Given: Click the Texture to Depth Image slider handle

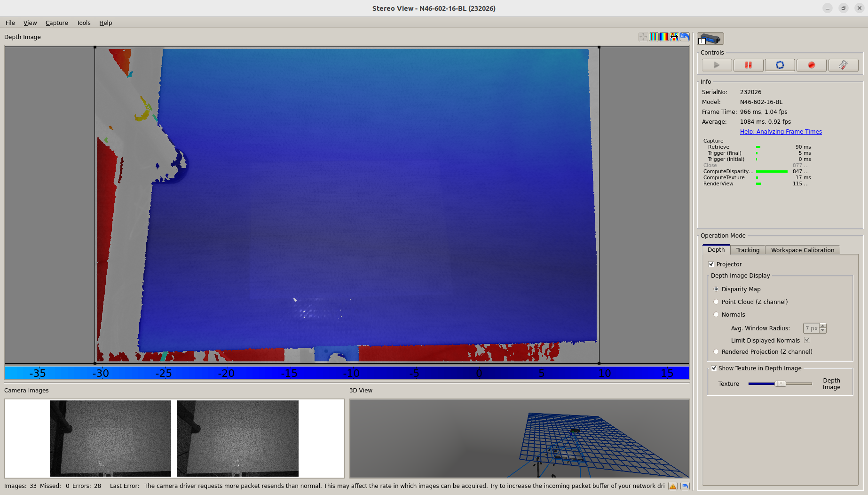Looking at the screenshot, I should pyautogui.click(x=780, y=384).
